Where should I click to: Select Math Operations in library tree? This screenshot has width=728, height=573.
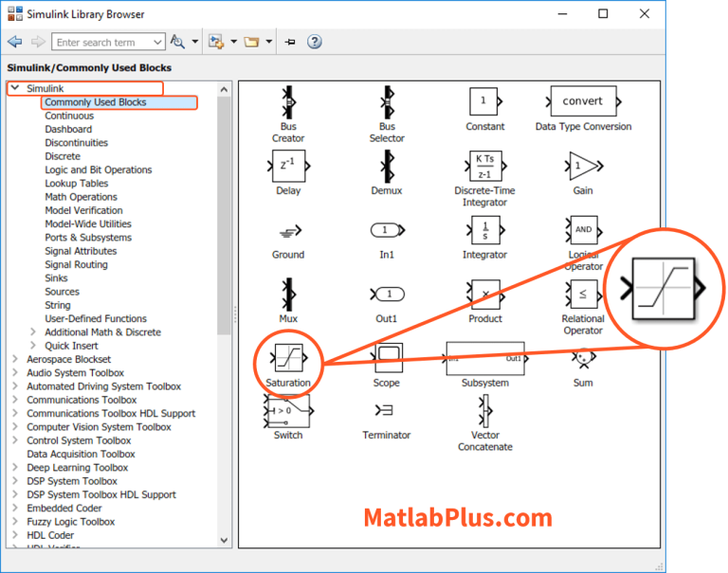(x=81, y=197)
